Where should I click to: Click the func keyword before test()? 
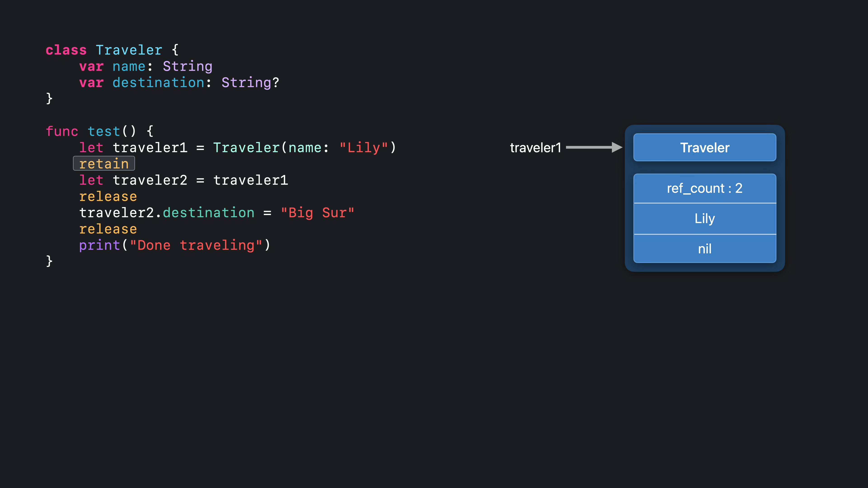[x=62, y=131]
